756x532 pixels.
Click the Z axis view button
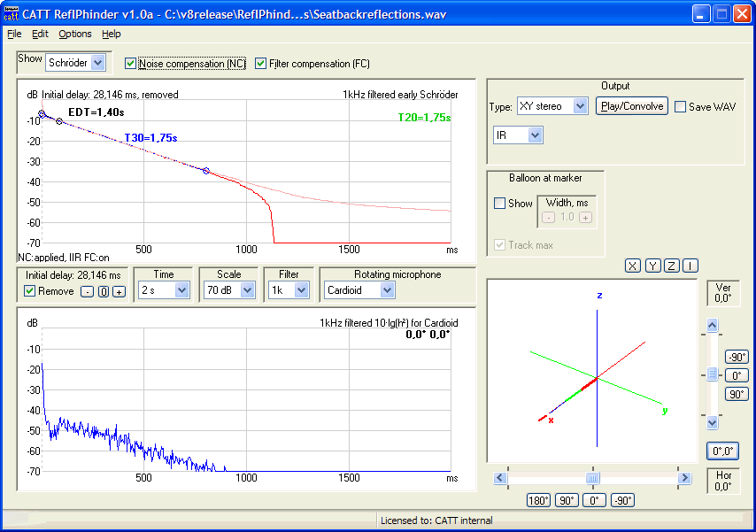(x=671, y=266)
